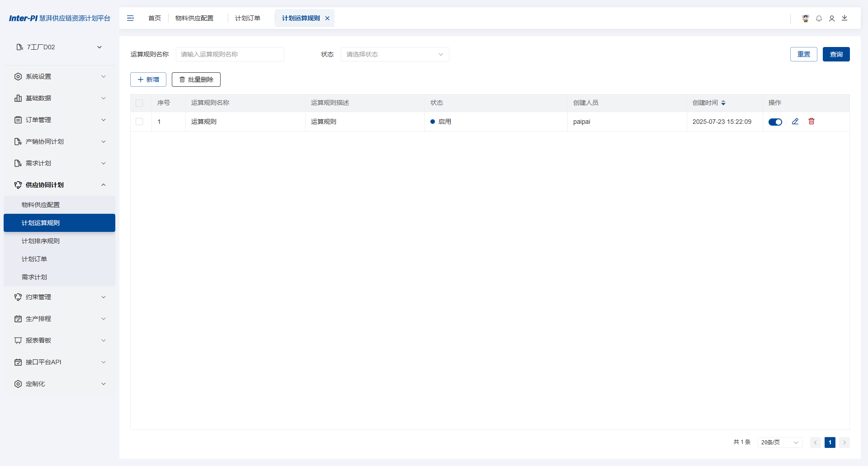Viewport: 868px width, 466px height.
Task: Sort by 创建时间 using sort arrows
Action: click(x=723, y=103)
